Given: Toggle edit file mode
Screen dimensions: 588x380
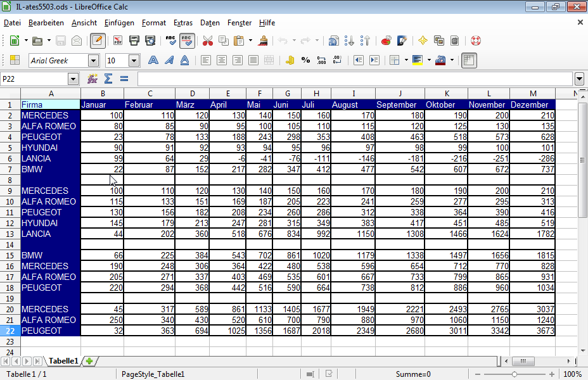Looking at the screenshot, I should pos(98,41).
